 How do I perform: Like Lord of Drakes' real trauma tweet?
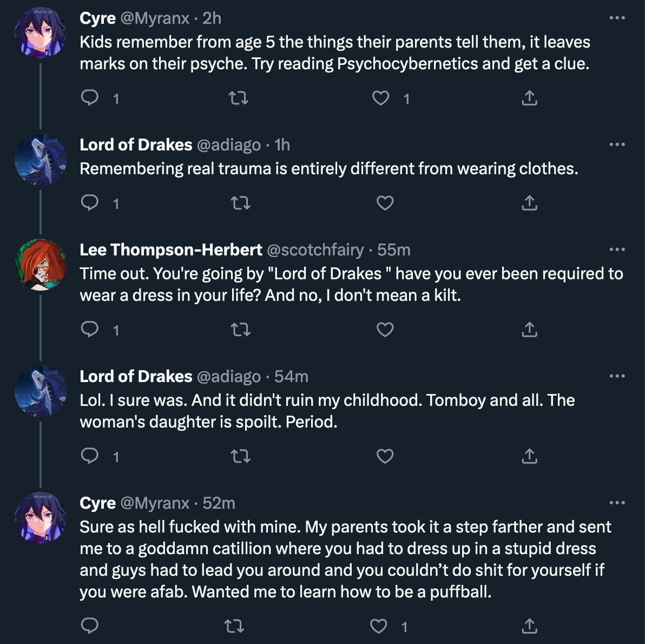pyautogui.click(x=385, y=203)
